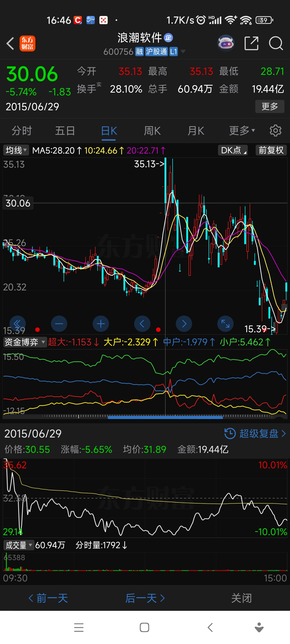Tap the L1 level tag
This screenshot has height=644, width=290.
[x=173, y=52]
